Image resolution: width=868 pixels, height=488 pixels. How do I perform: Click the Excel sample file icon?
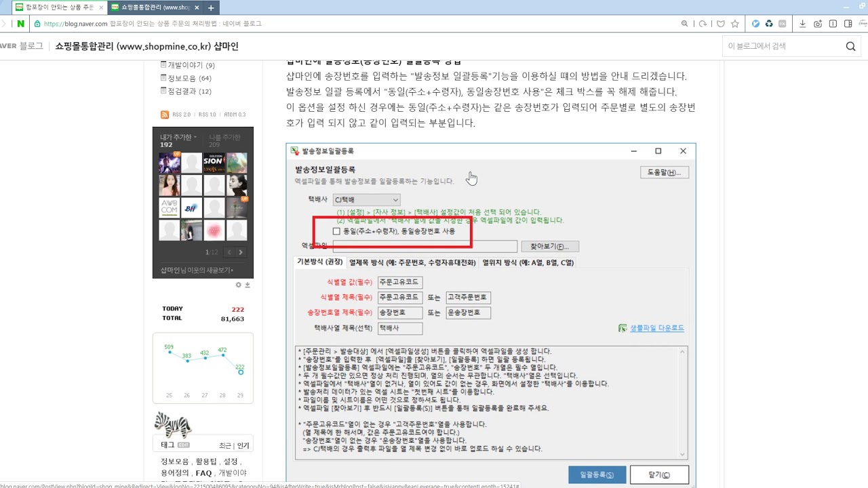(623, 328)
